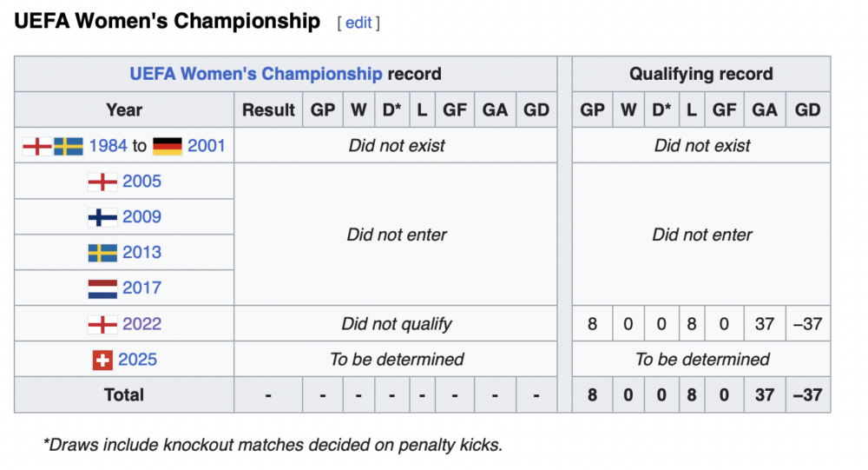The image size is (868, 470).
Task: Open the 2005 tournament link
Action: (141, 182)
